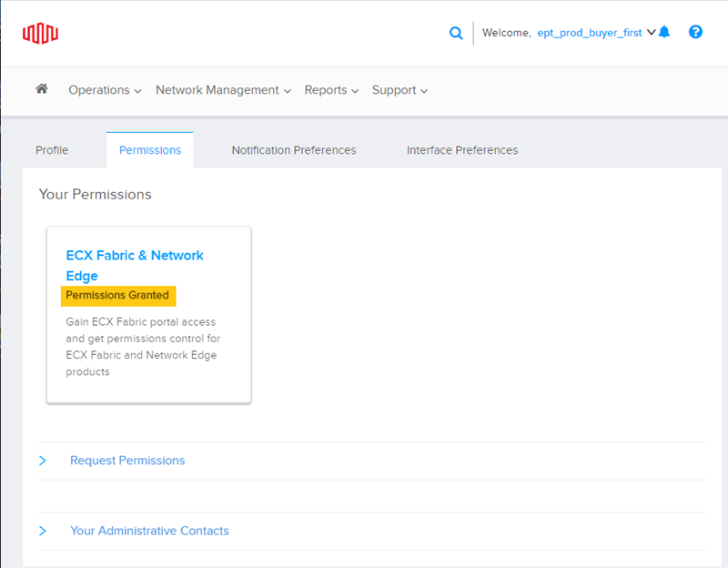Open the help question mark icon
This screenshot has width=728, height=568.
point(695,32)
